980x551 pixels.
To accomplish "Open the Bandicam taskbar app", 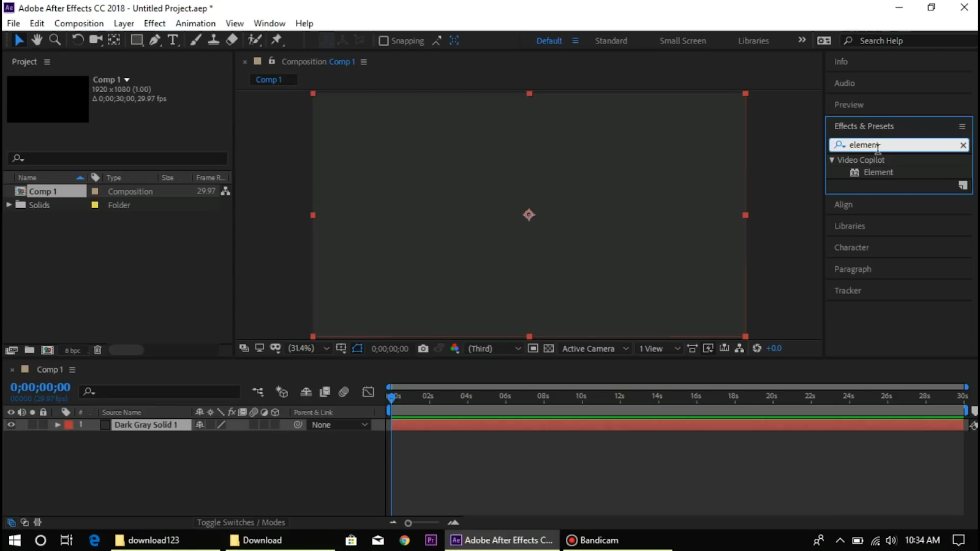I will (592, 540).
